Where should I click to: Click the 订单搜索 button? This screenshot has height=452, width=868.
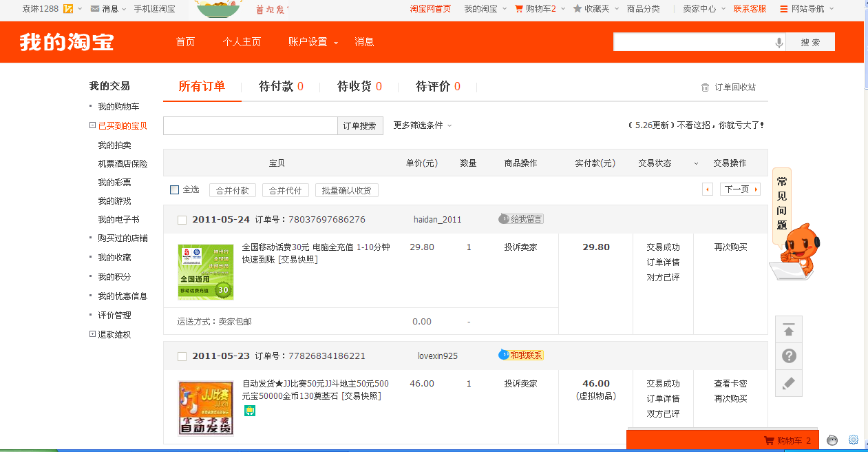[x=360, y=126]
